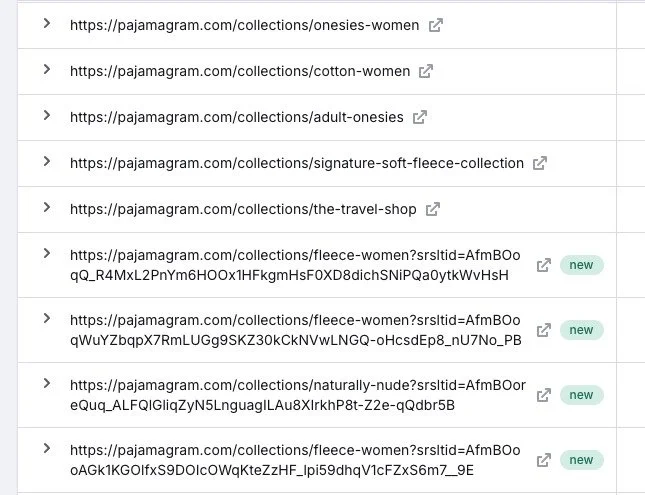645x495 pixels.
Task: Open external link icon for fleece-women URL ending m7__9E
Action: 543,460
